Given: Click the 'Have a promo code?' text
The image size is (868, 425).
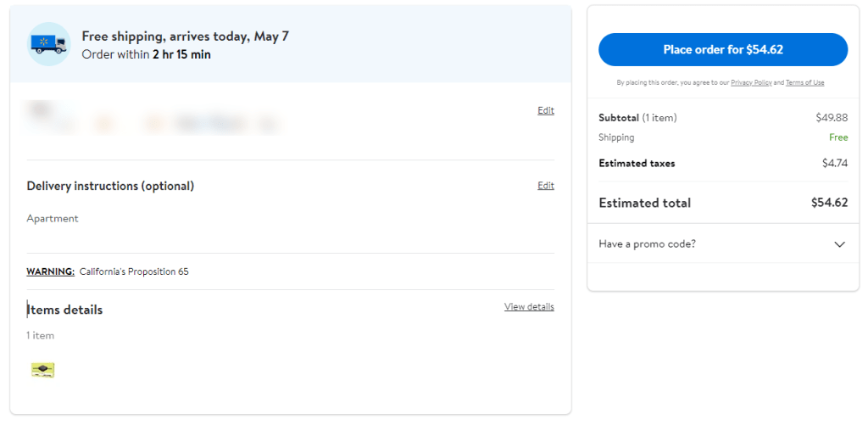Looking at the screenshot, I should click(647, 244).
